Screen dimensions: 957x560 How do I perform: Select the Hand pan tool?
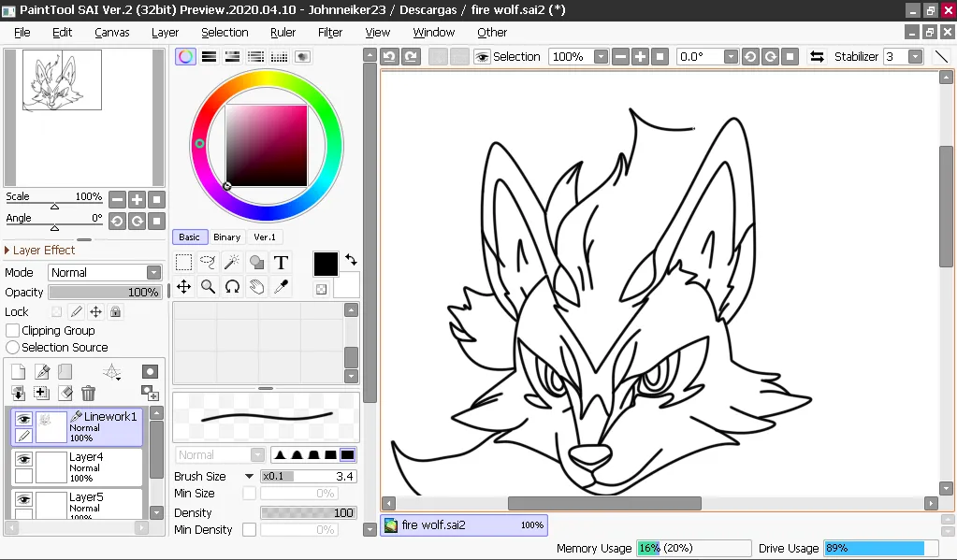(x=257, y=287)
